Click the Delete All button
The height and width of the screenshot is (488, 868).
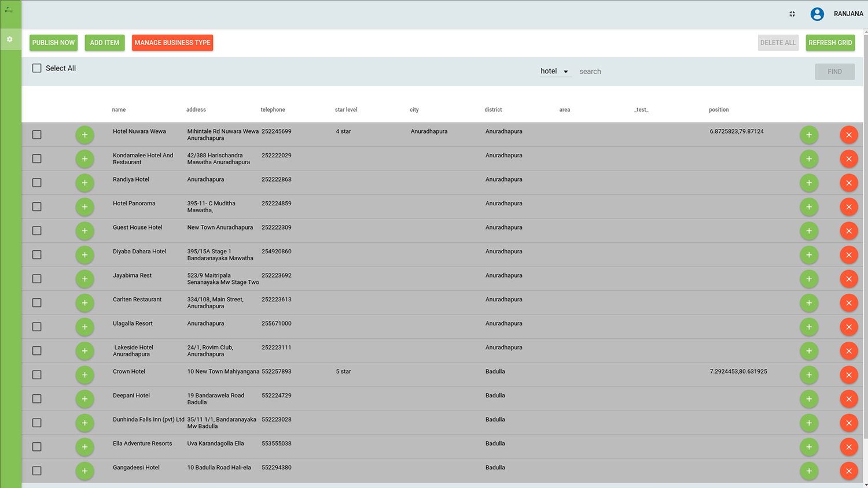point(778,43)
